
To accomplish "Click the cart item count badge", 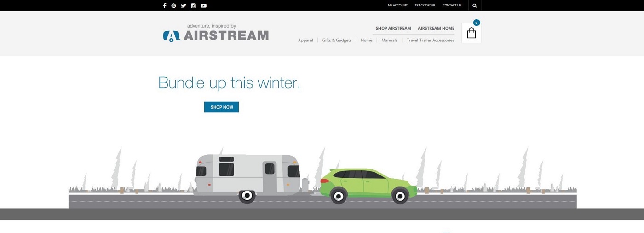I will [x=477, y=23].
